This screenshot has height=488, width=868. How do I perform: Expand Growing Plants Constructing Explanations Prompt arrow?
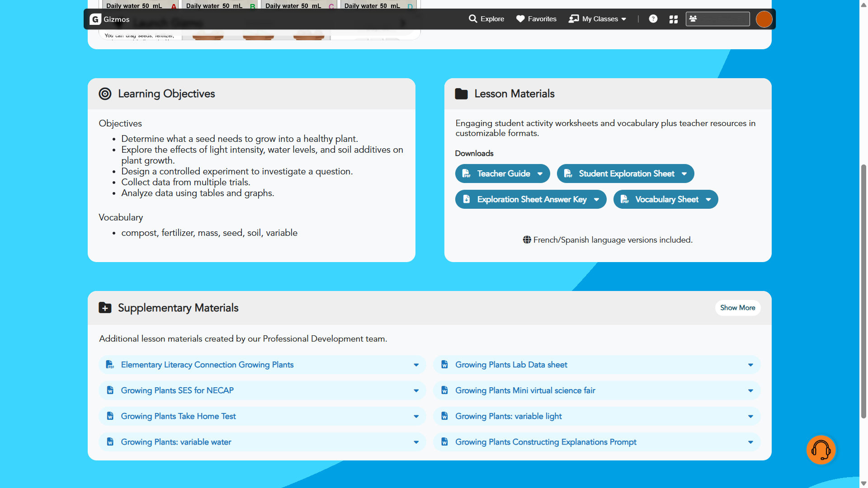point(750,442)
